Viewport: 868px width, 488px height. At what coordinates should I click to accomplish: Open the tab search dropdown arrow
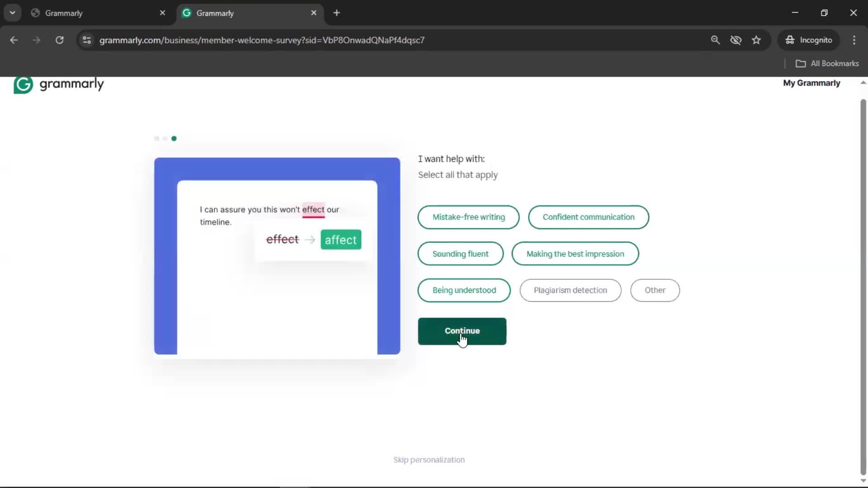(x=13, y=13)
